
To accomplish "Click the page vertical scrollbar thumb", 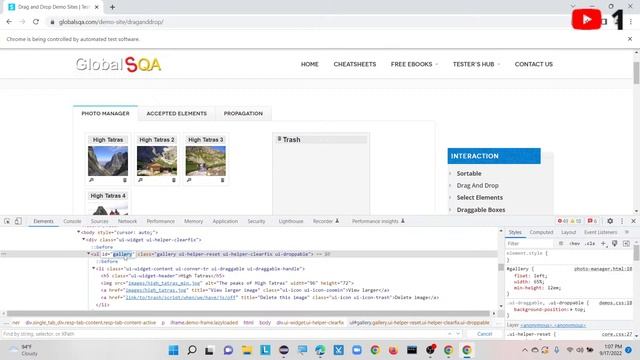I will (636, 73).
